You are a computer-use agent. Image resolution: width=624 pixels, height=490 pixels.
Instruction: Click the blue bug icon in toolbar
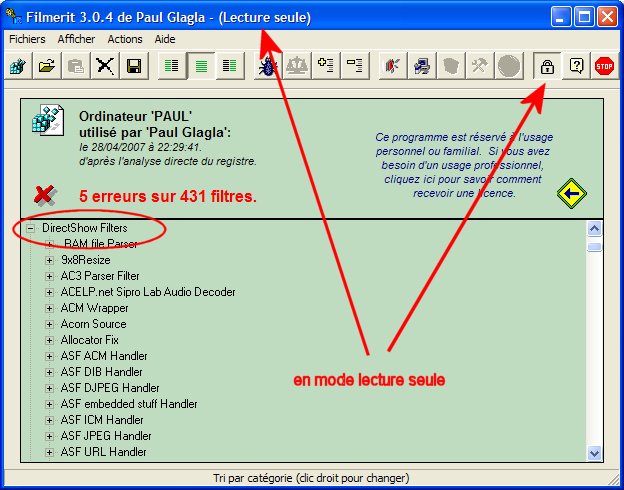coord(268,66)
